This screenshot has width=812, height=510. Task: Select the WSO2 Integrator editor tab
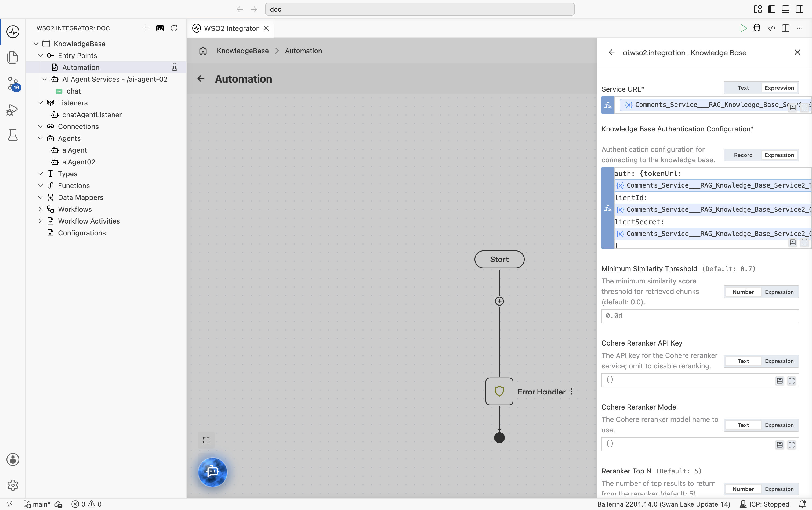[x=231, y=28]
